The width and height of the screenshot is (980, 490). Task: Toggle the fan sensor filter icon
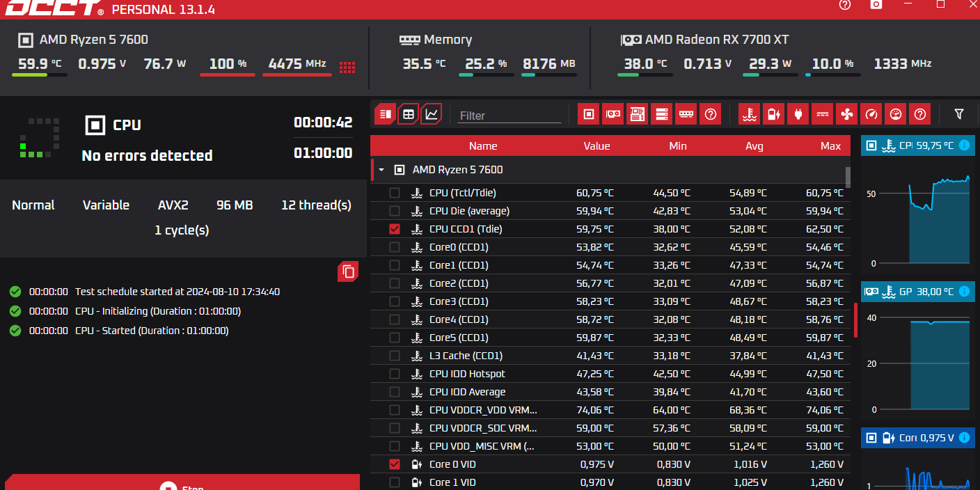pos(847,114)
